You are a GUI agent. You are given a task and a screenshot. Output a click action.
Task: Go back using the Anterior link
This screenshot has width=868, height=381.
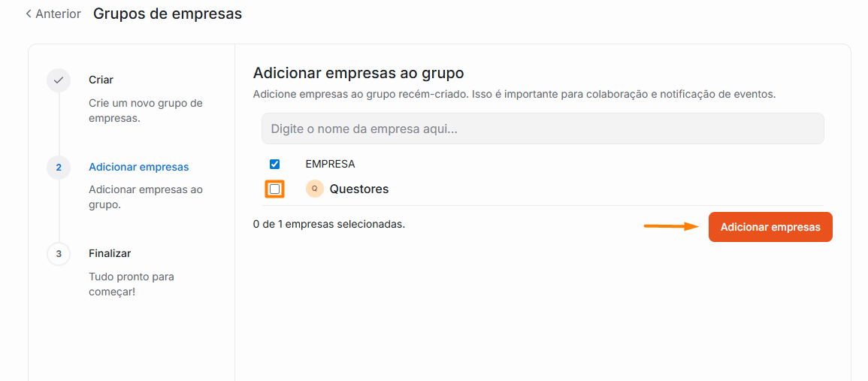click(x=58, y=14)
